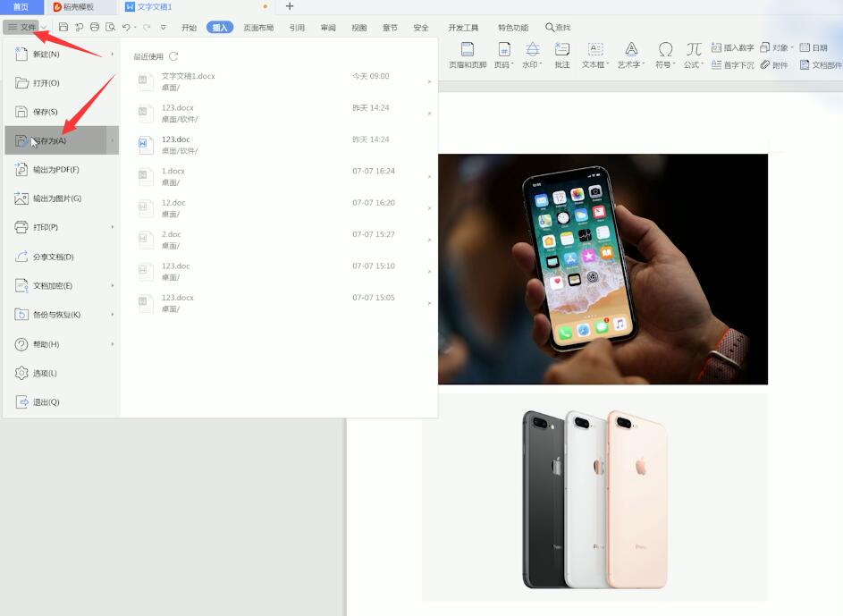Viewport: 843px width, 616px height.
Task: Open recent file 2.doc
Action: click(283, 240)
